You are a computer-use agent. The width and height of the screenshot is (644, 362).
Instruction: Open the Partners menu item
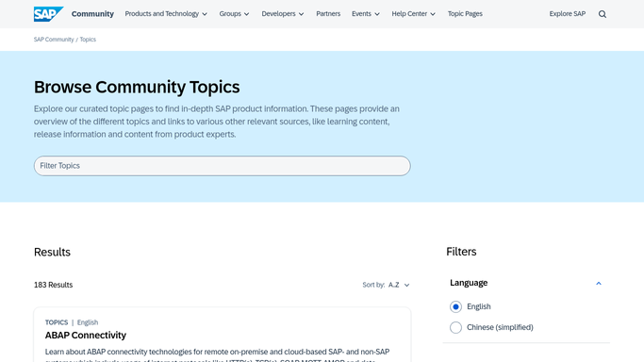328,14
